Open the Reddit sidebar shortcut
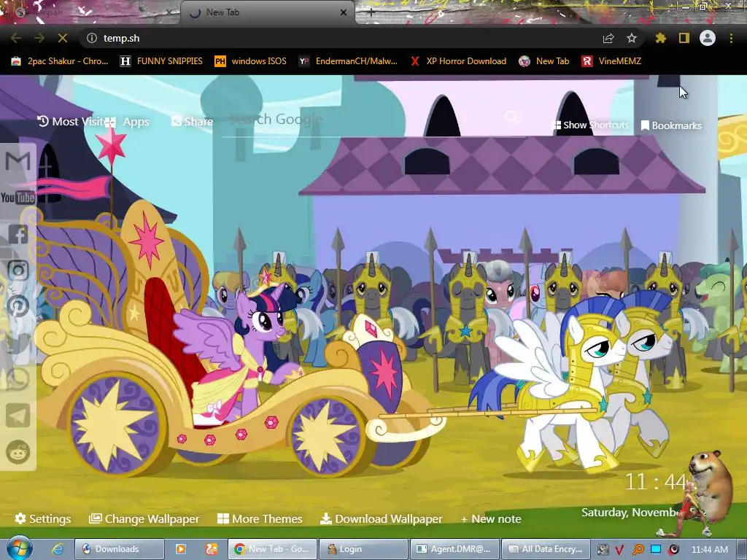The height and width of the screenshot is (560, 747). coord(18,452)
